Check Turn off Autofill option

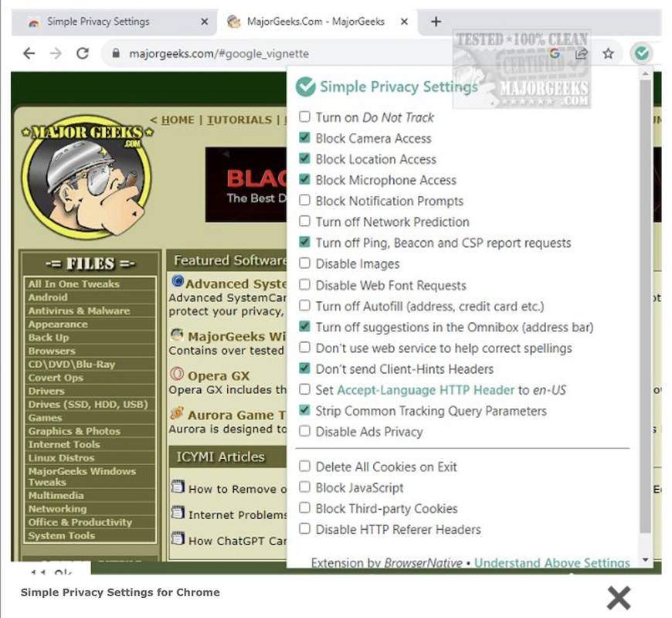tap(304, 306)
